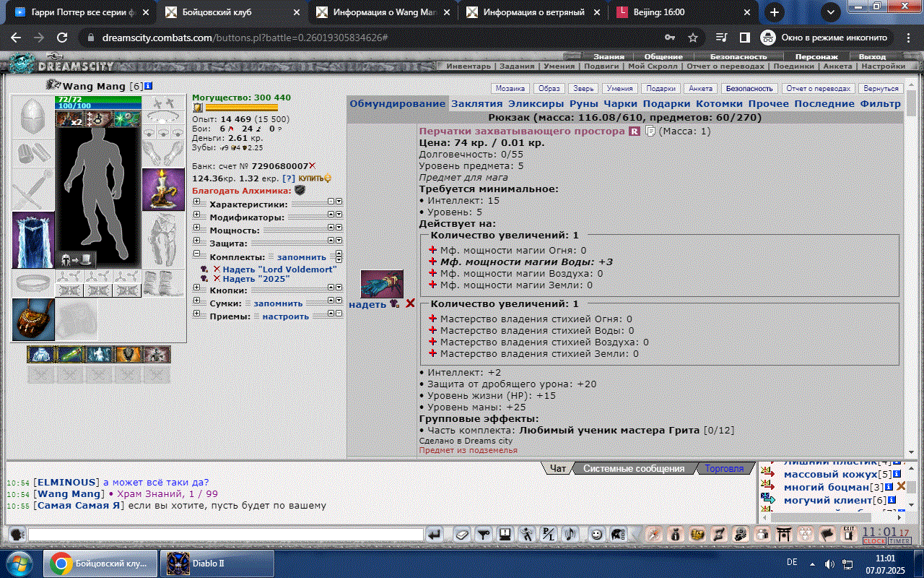
Task: Expand the Кнопки section
Action: [196, 289]
